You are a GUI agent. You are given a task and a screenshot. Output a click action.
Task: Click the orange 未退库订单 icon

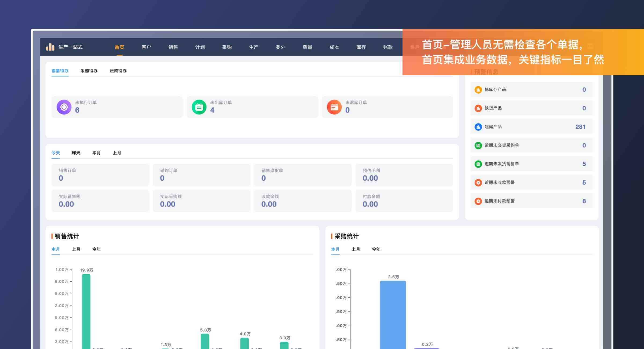[334, 107]
